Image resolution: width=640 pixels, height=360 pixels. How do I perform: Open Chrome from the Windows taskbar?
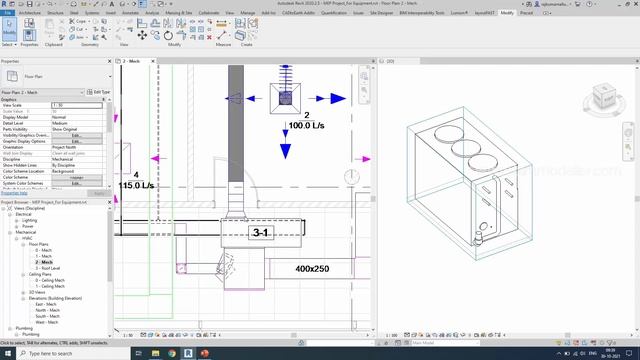coord(172,353)
